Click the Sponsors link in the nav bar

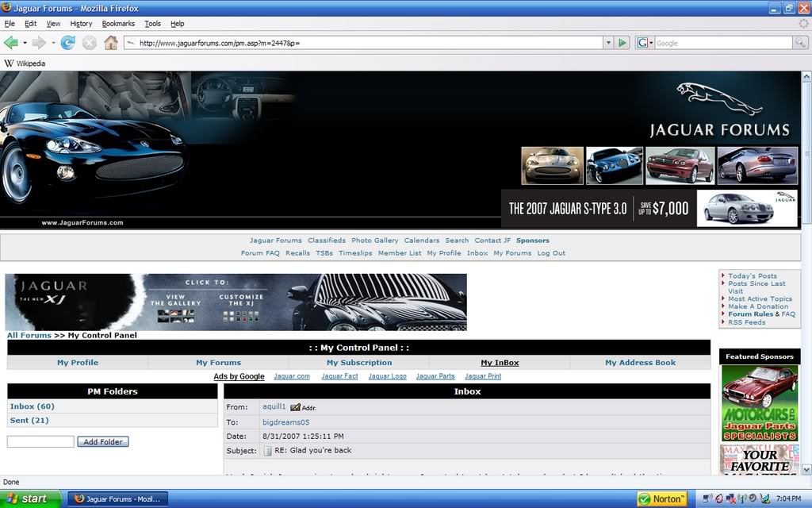532,241
